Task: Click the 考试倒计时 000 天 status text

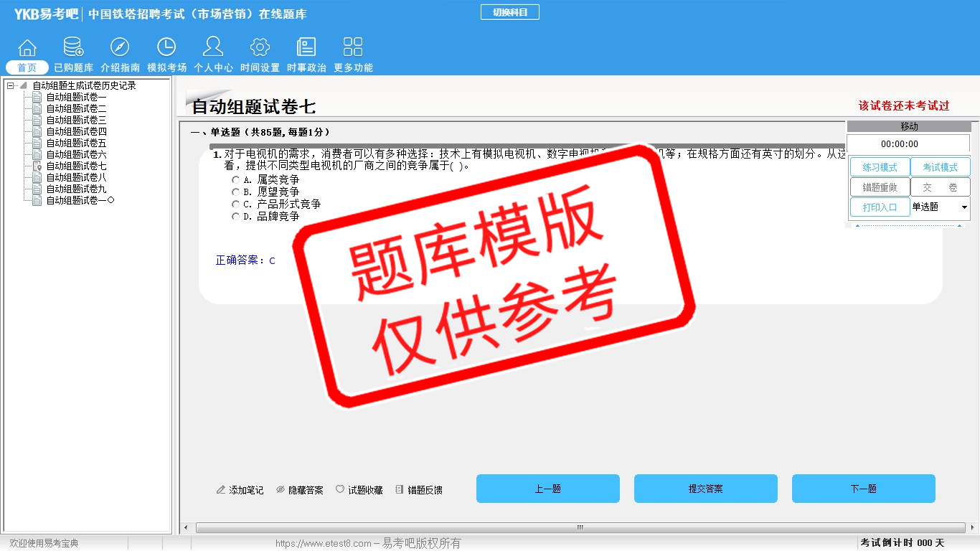Action: (903, 543)
